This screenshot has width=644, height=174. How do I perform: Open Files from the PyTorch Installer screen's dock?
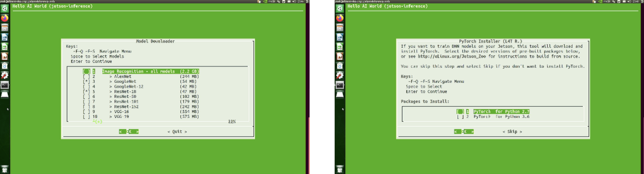pos(340,28)
